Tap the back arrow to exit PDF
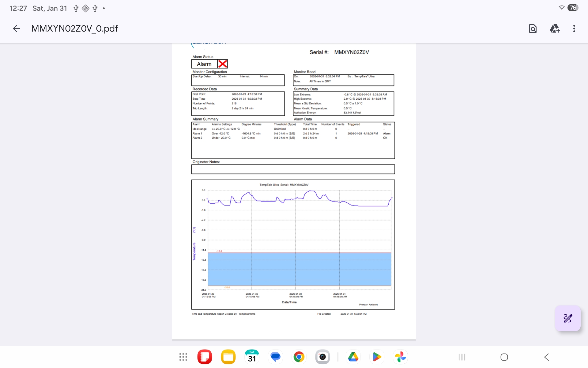The width and height of the screenshot is (588, 368). tap(17, 29)
